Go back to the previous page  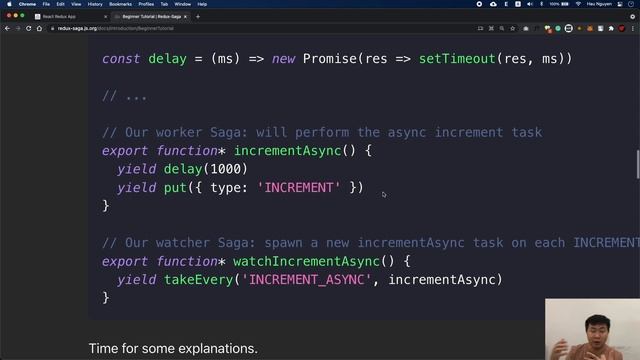tap(7, 29)
